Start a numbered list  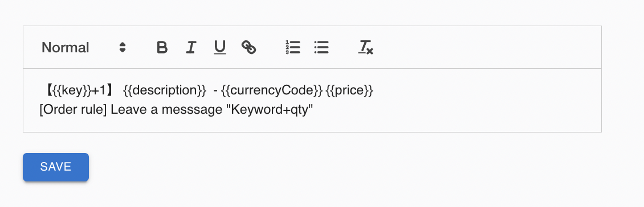[293, 48]
